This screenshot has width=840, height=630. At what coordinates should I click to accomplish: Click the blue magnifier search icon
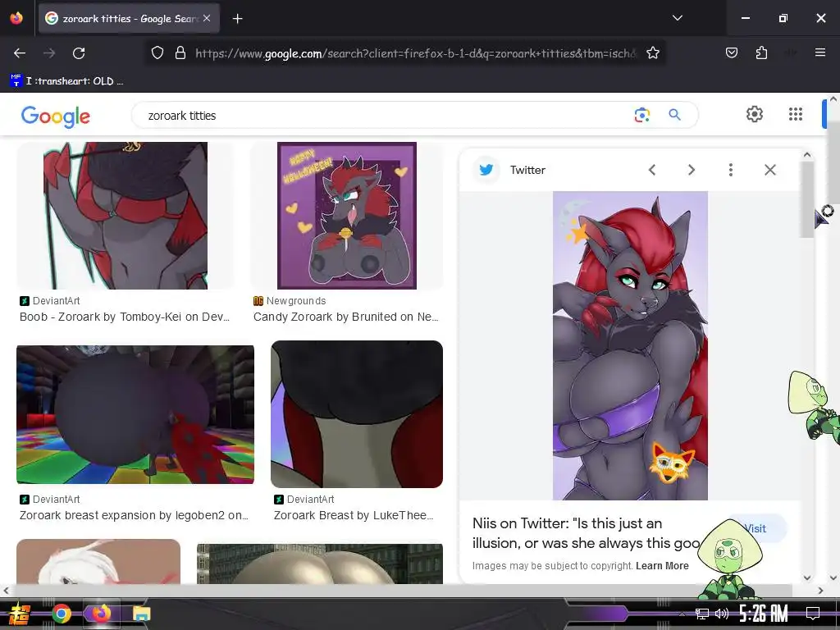coord(674,115)
